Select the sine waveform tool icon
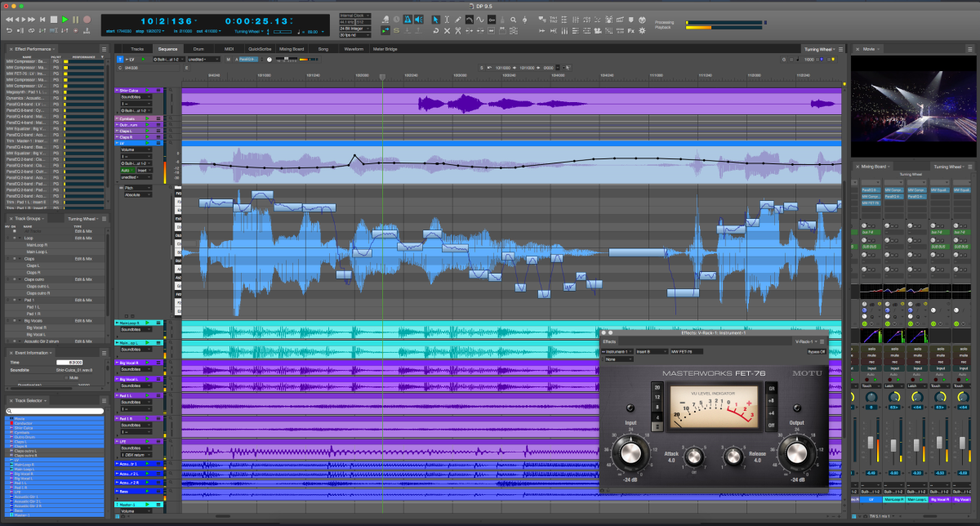Image resolution: width=980 pixels, height=526 pixels. (480, 20)
